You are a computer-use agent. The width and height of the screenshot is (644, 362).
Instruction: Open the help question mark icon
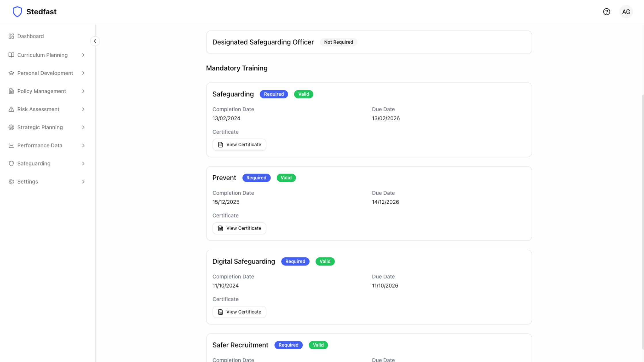pyautogui.click(x=606, y=12)
